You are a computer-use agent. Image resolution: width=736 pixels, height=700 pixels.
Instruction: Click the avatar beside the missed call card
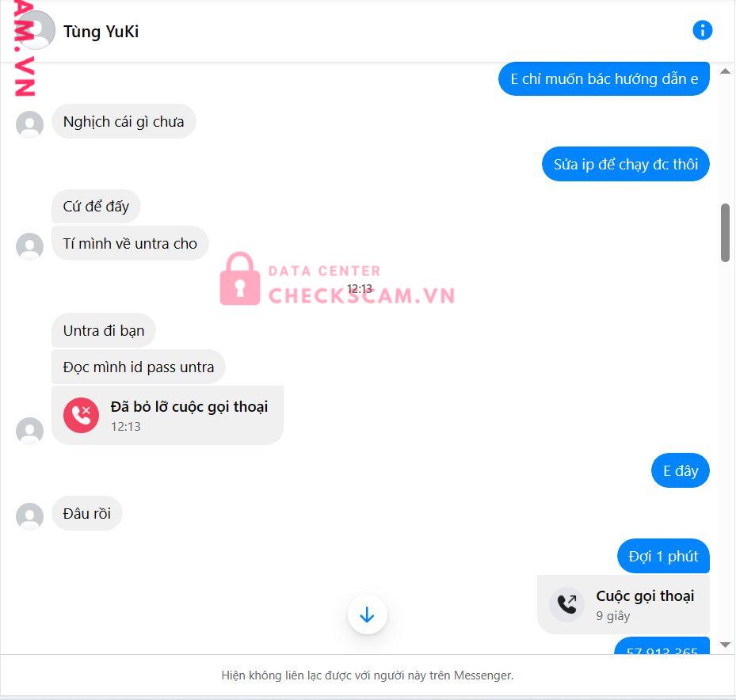29,431
